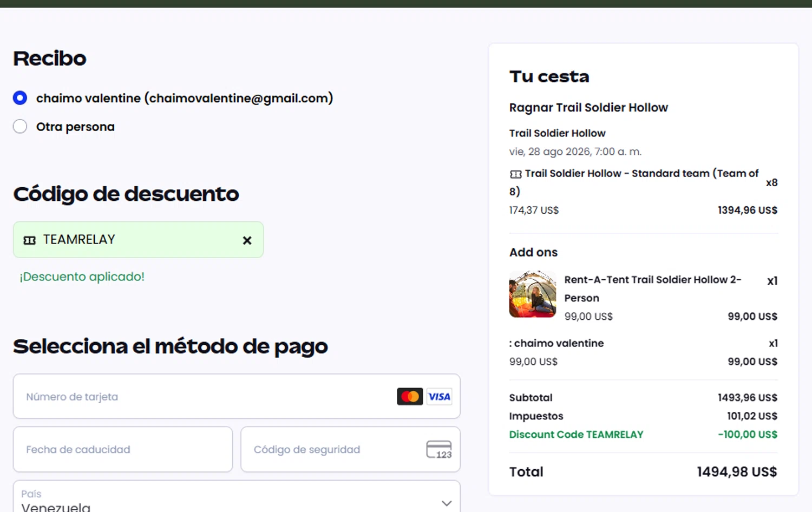Click the Total amount 1494,98 US$
Screen dimensions: 812x512
(737, 472)
